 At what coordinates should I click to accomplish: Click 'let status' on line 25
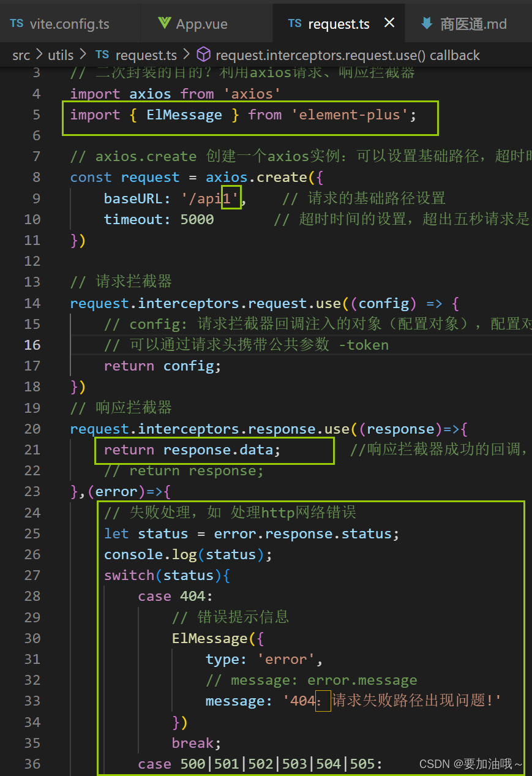[146, 533]
